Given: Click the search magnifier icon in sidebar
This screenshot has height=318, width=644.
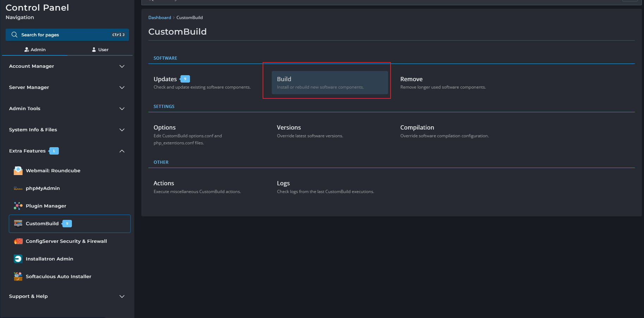Looking at the screenshot, I should (14, 35).
